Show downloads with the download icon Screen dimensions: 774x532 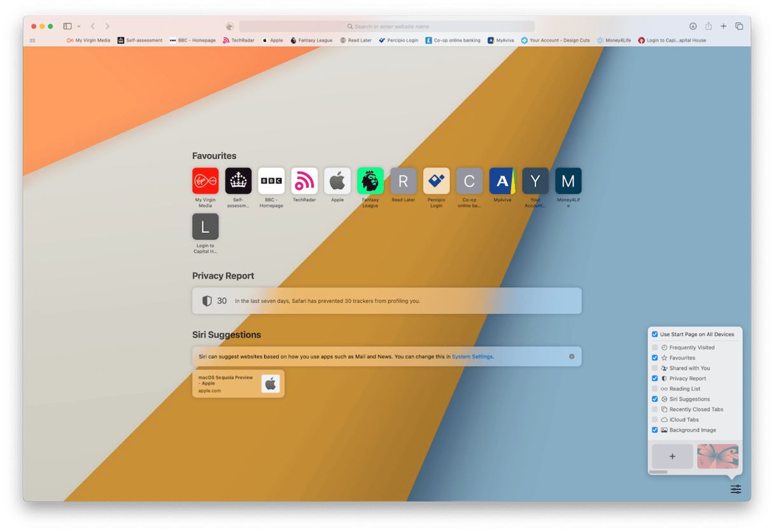693,26
